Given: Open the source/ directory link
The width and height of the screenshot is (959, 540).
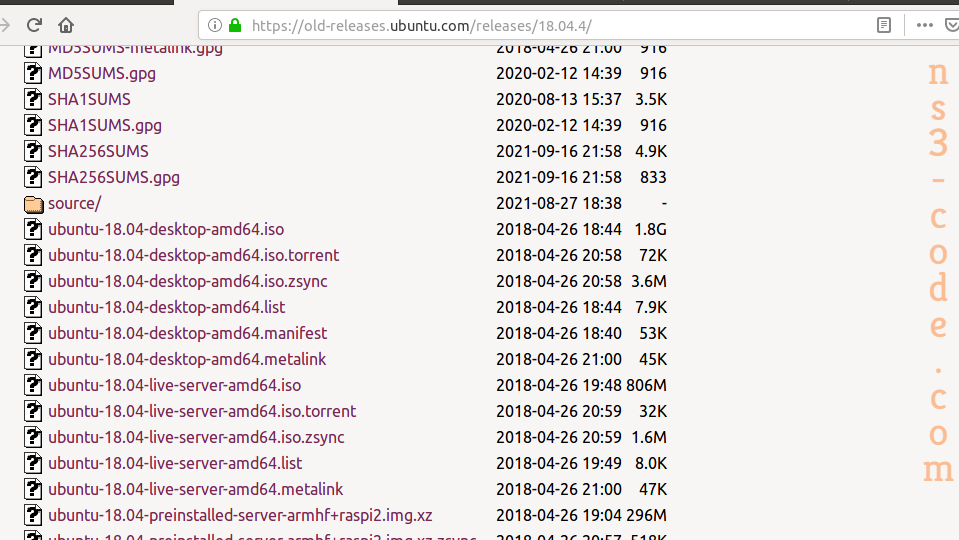Looking at the screenshot, I should tap(75, 203).
